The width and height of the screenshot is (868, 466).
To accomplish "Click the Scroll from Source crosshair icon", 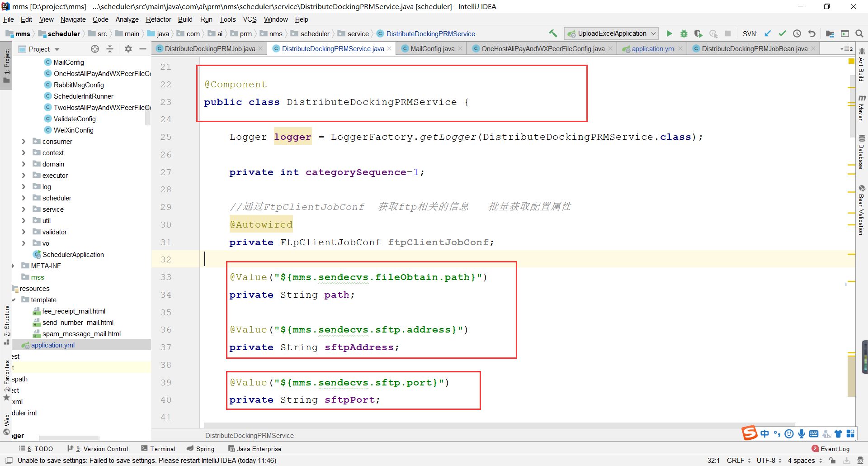I will 95,49.
